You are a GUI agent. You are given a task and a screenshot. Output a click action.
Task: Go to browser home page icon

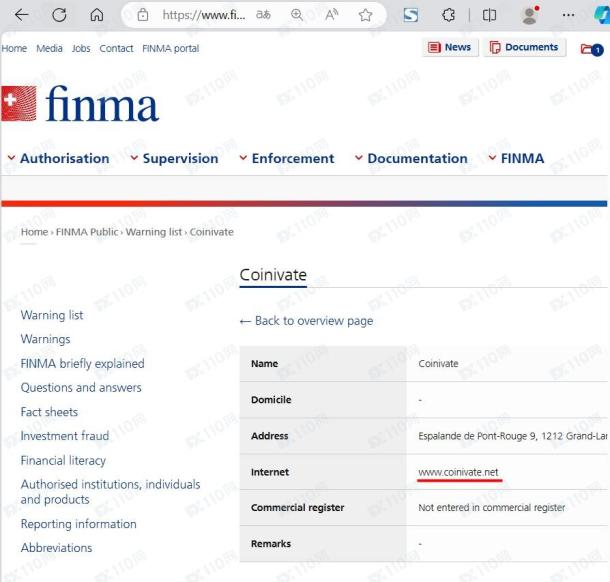pos(96,15)
